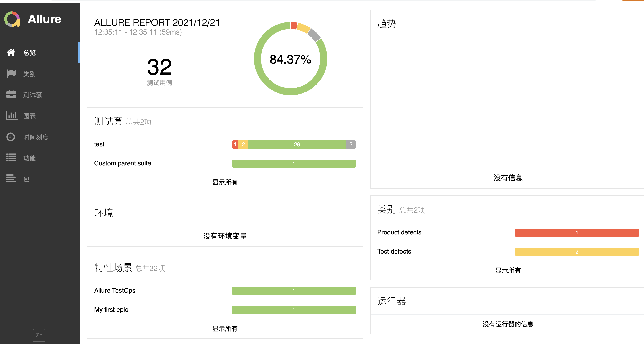Click the 没有环境变量 message
Image resolution: width=644 pixels, height=344 pixels.
tap(225, 236)
